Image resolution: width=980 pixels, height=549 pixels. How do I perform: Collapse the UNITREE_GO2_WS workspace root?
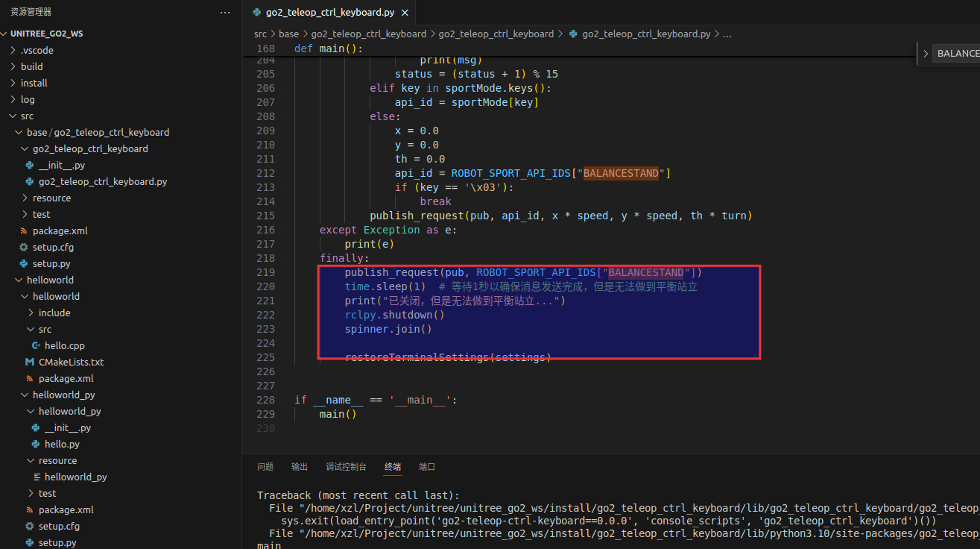pyautogui.click(x=5, y=34)
